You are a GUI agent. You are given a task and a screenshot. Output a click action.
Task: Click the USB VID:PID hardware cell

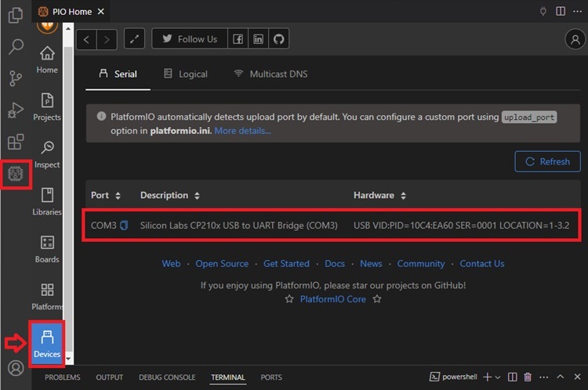[461, 226]
